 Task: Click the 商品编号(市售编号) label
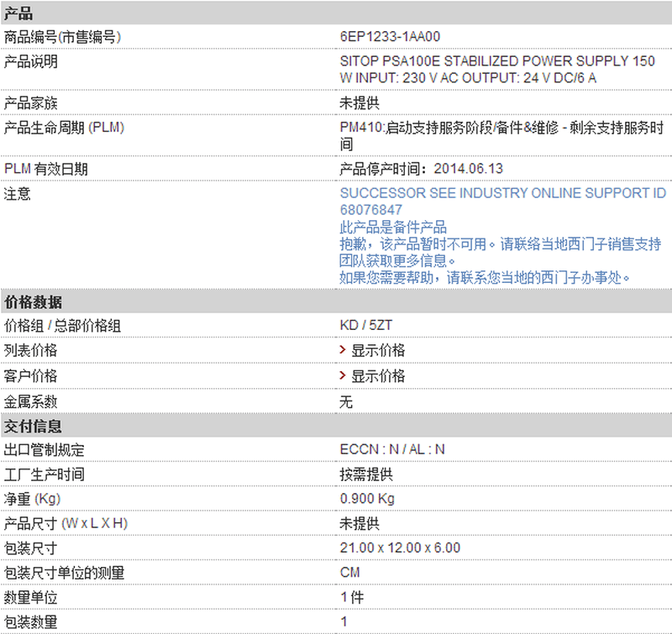62,37
